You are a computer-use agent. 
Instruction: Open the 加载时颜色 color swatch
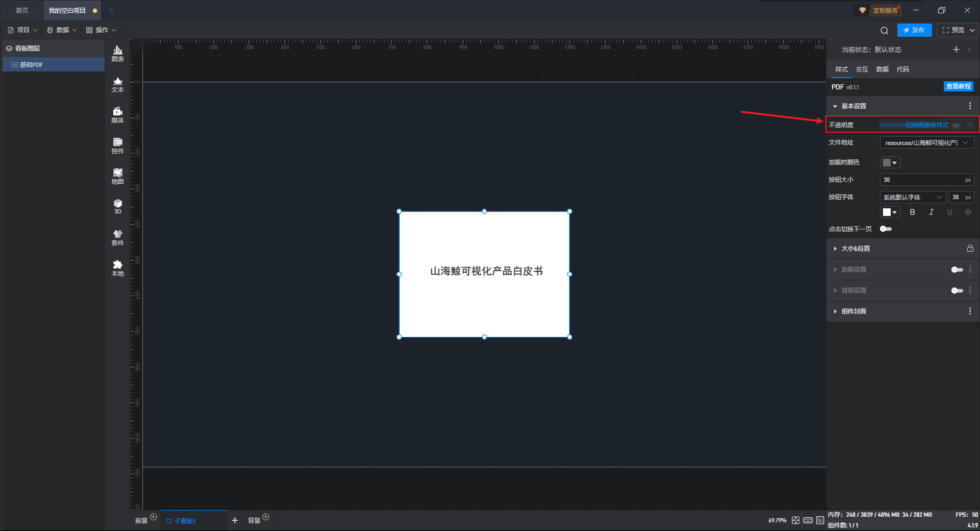[x=890, y=162]
